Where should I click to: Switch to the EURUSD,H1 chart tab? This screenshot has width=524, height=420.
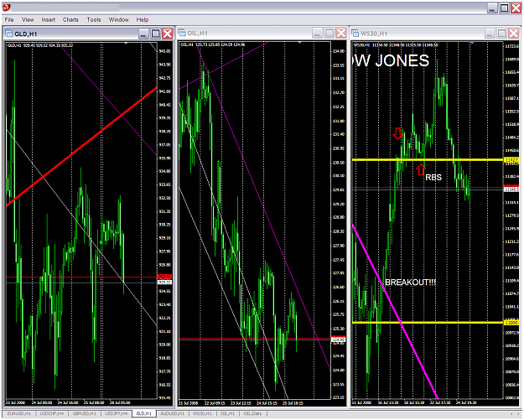click(19, 413)
